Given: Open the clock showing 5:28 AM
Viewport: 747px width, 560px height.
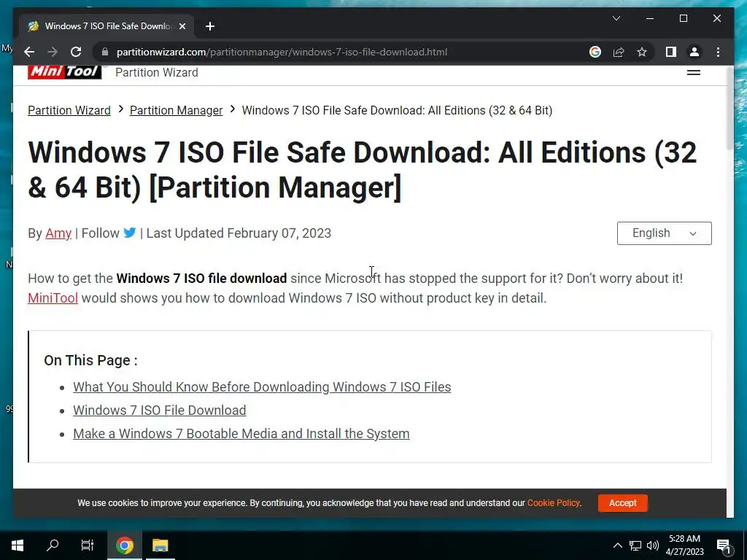Looking at the screenshot, I should tap(684, 545).
